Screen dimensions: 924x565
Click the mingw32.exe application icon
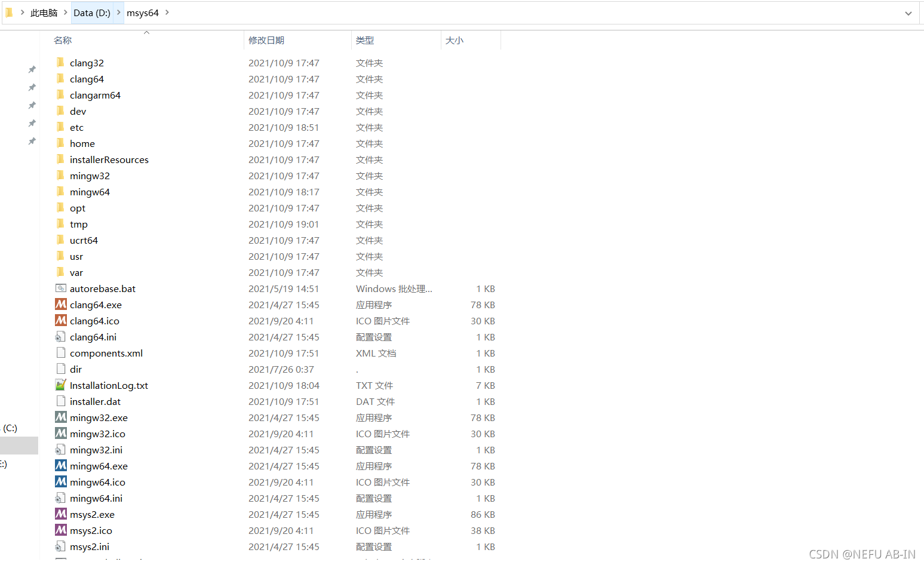point(61,417)
